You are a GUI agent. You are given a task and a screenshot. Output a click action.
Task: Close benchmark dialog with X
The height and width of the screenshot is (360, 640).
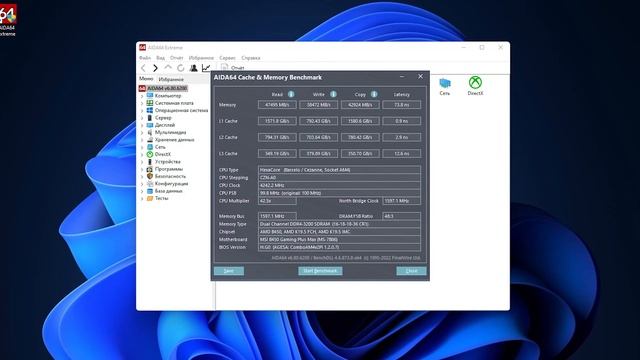[x=420, y=77]
